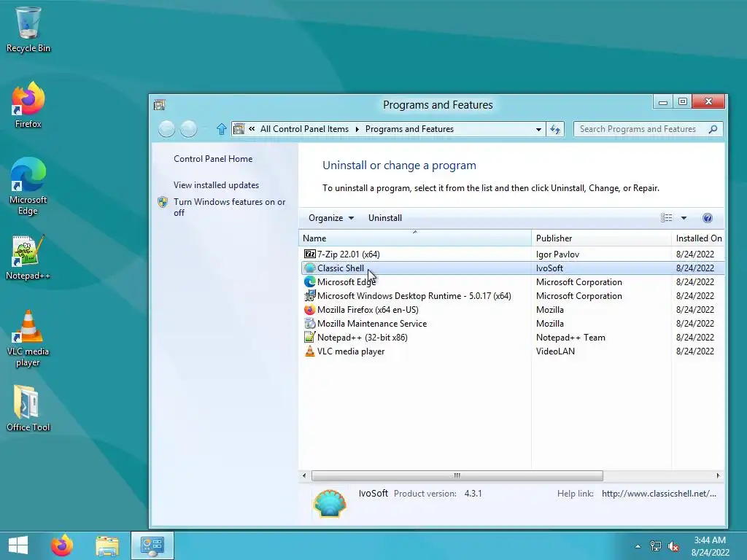The image size is (747, 560).
Task: Click the window icon in the title bar
Action: click(160, 105)
